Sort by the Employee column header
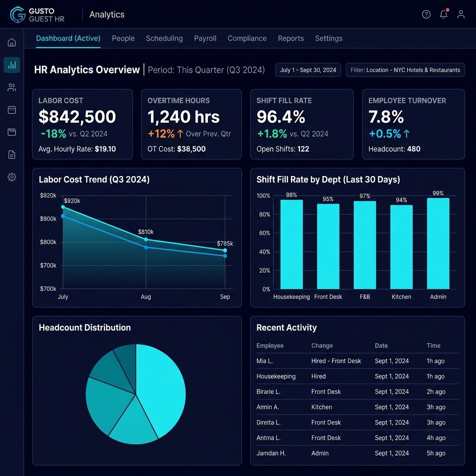 point(270,345)
